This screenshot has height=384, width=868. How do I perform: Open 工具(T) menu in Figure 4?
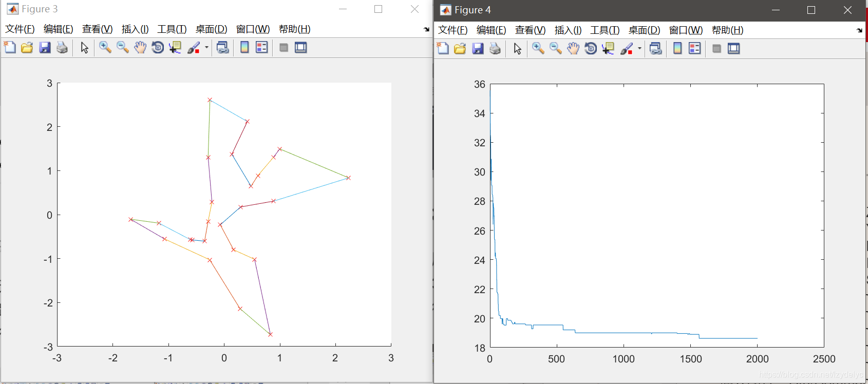tap(605, 30)
